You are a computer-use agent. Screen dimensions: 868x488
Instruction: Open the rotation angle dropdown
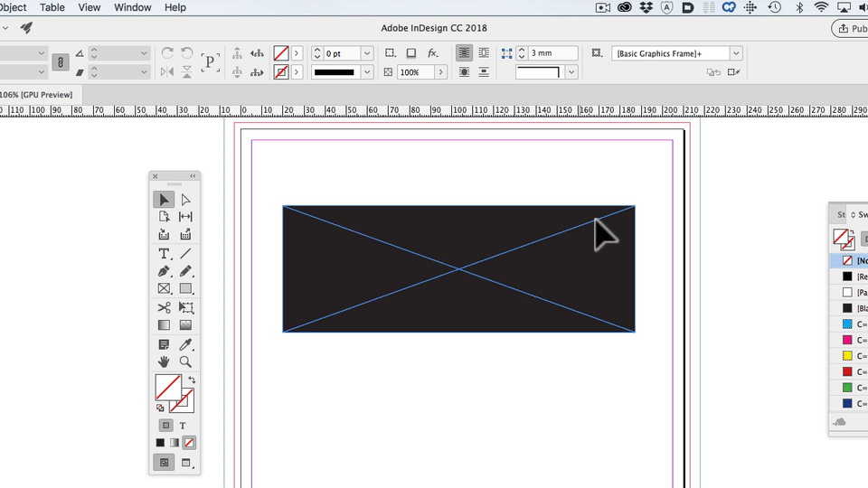[144, 53]
